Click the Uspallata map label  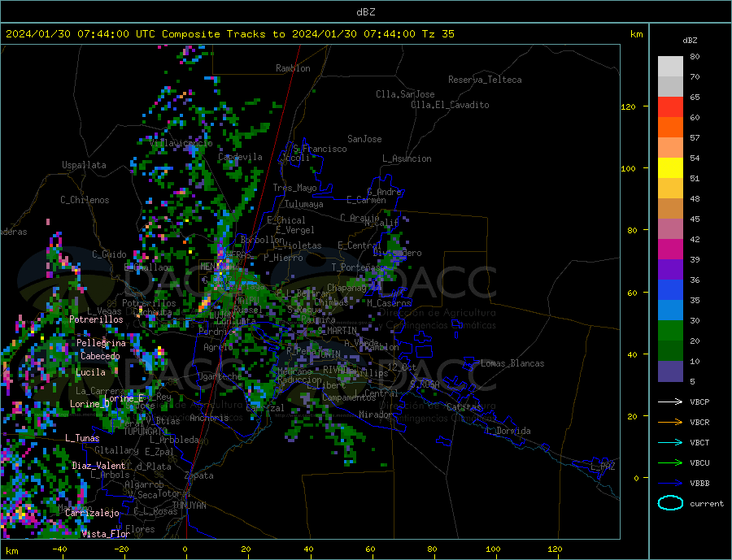84,165
